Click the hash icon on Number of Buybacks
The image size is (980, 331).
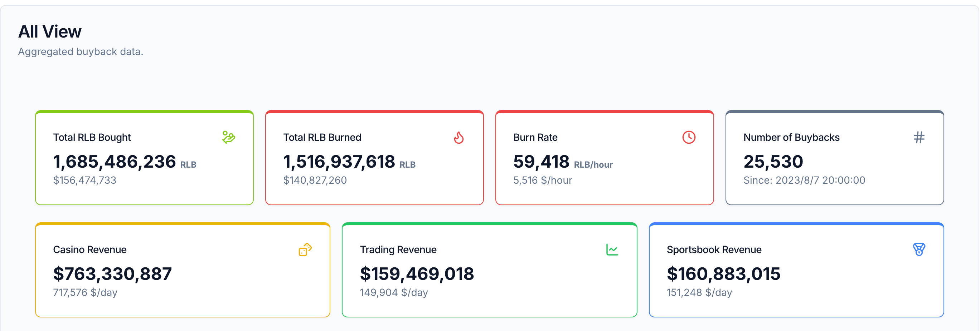[919, 137]
